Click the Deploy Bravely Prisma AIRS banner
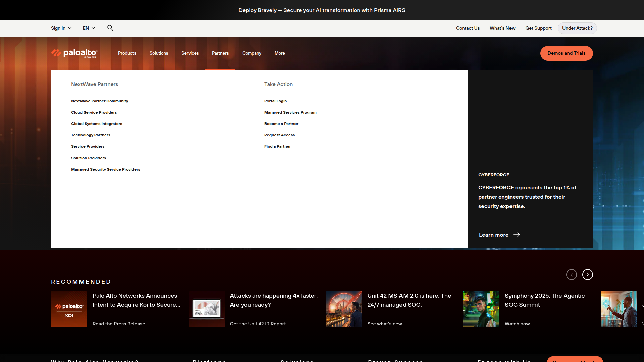The image size is (644, 362). pyautogui.click(x=322, y=10)
